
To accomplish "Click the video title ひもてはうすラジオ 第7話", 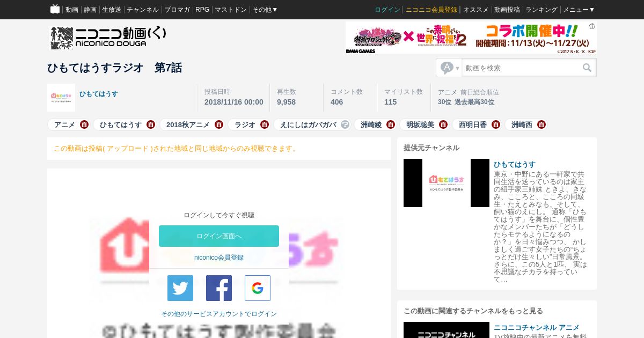I will point(115,68).
